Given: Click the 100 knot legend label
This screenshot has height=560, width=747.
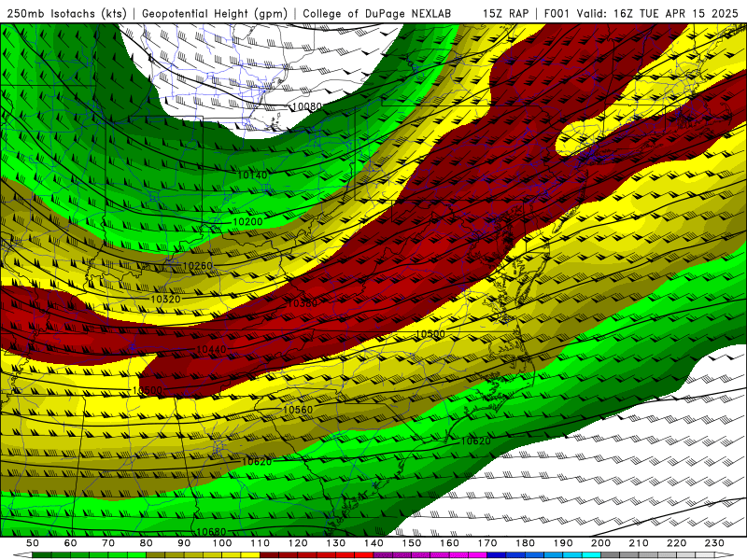Looking at the screenshot, I should point(222,543).
